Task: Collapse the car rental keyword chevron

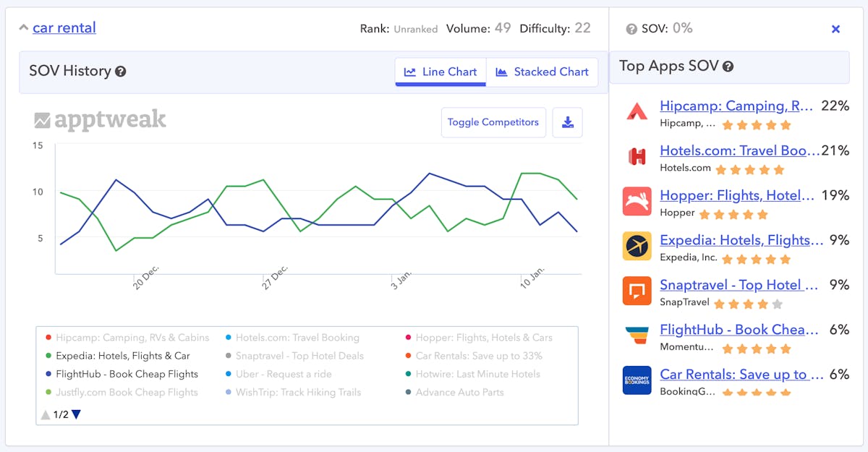Action: tap(23, 28)
